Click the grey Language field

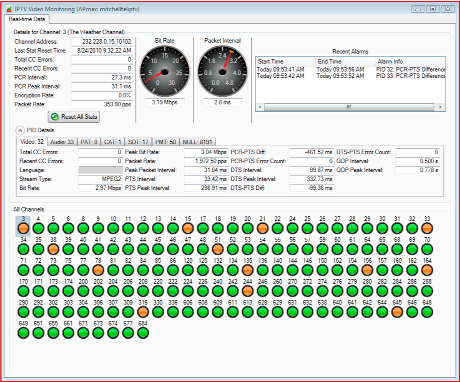pos(100,170)
